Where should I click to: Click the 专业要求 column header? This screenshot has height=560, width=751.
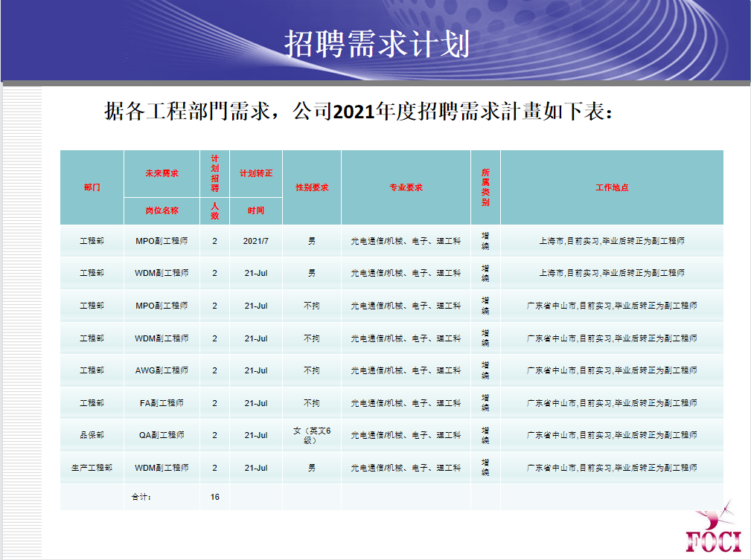[x=406, y=187]
